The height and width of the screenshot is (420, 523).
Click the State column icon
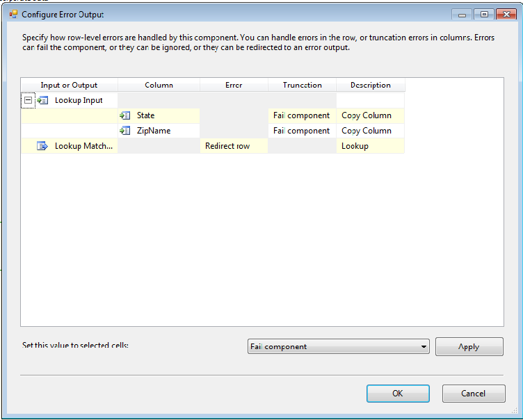[125, 115]
